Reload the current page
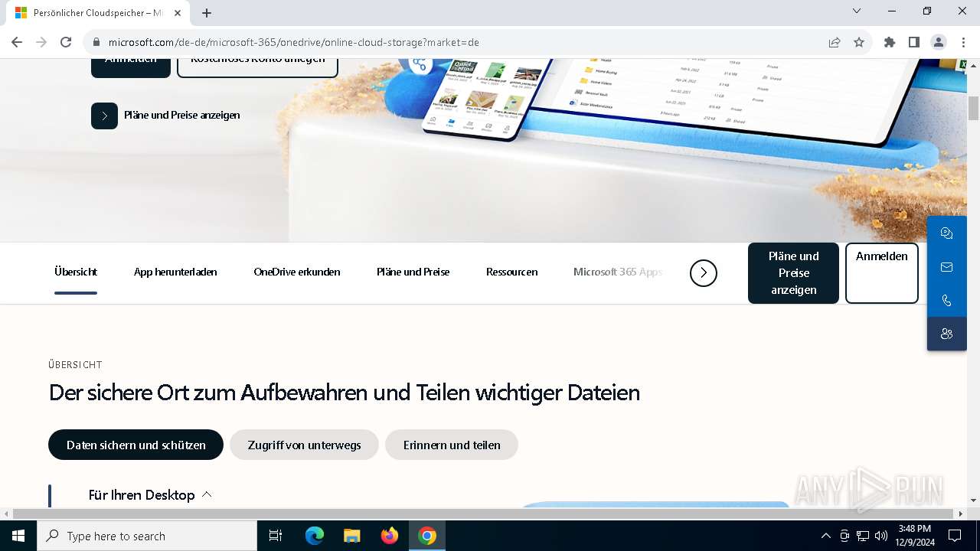The height and width of the screenshot is (551, 980). click(66, 42)
